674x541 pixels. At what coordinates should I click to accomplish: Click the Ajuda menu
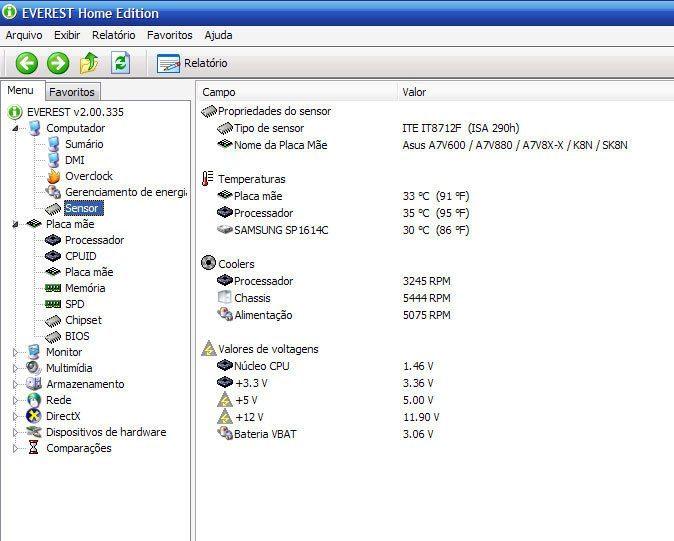click(218, 35)
